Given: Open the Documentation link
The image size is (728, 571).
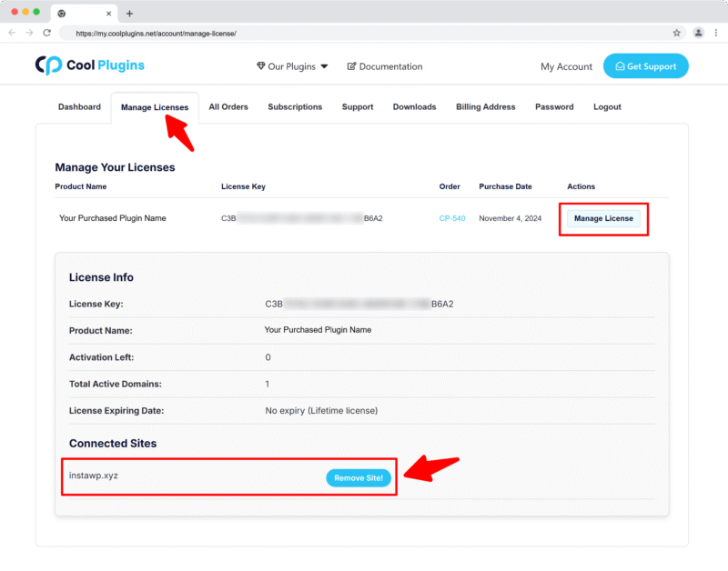Looking at the screenshot, I should [x=385, y=66].
